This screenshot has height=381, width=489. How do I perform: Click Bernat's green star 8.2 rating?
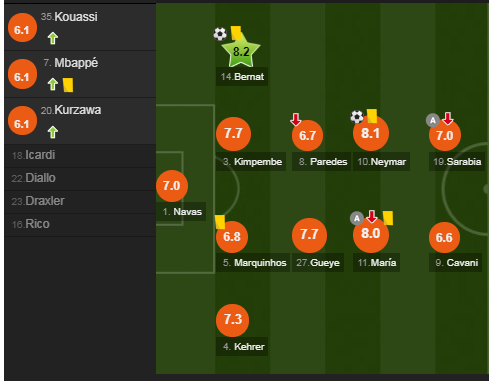click(241, 51)
